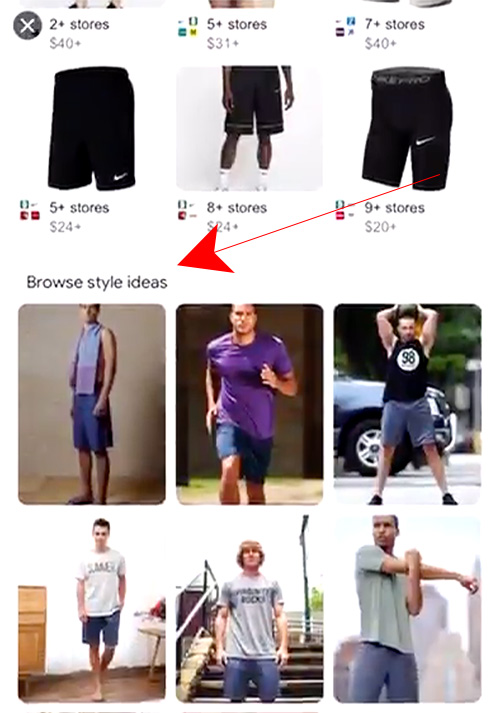Open style idea of purple shirt runner
This screenshot has width=500, height=713.
pos(250,404)
